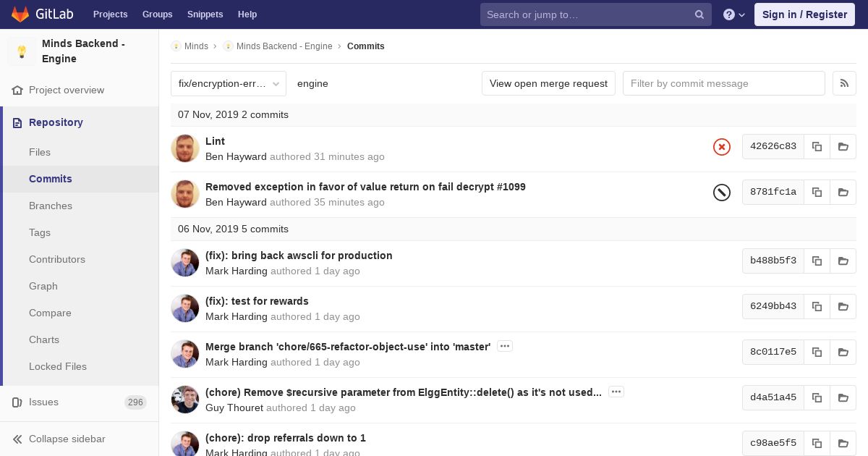Click the Minds breadcrumb link
The image size is (868, 456).
pos(196,46)
